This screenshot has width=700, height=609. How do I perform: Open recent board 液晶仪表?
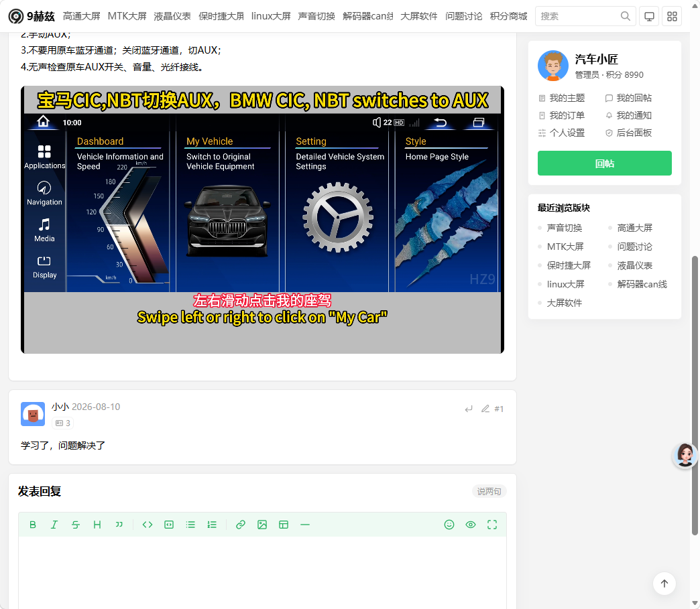(635, 265)
